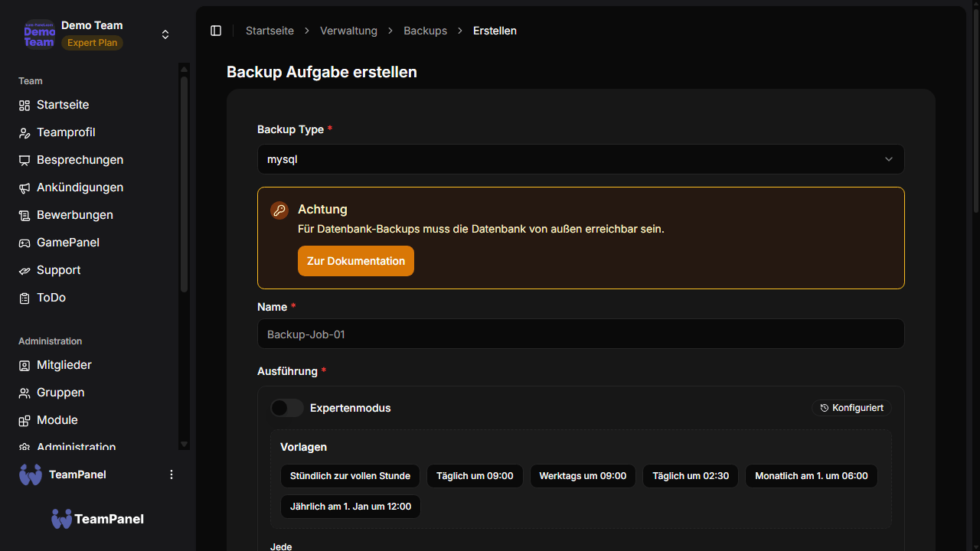980x551 pixels.
Task: Click the Backup Aufgabe erstellen heading
Action: pos(322,72)
